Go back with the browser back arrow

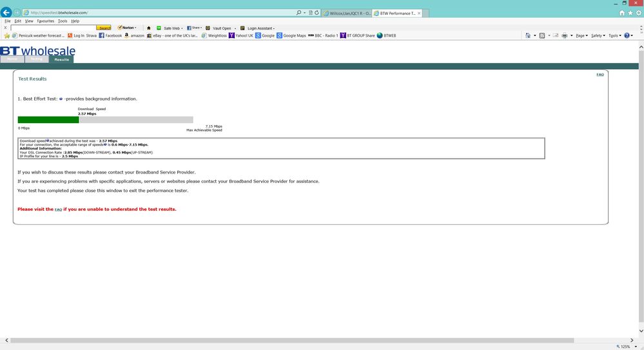click(x=6, y=12)
